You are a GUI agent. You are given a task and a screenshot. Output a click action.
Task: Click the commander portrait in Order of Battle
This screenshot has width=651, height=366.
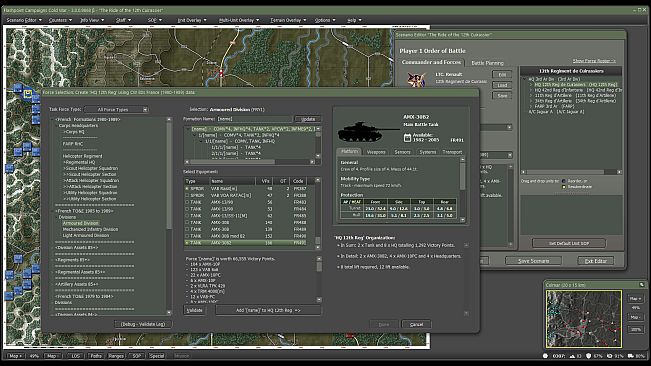(416, 79)
